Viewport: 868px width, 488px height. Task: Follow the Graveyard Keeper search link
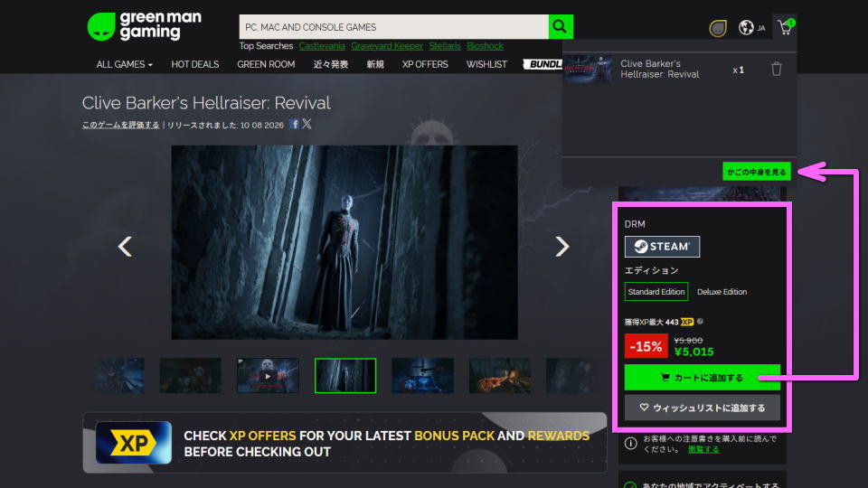(387, 46)
